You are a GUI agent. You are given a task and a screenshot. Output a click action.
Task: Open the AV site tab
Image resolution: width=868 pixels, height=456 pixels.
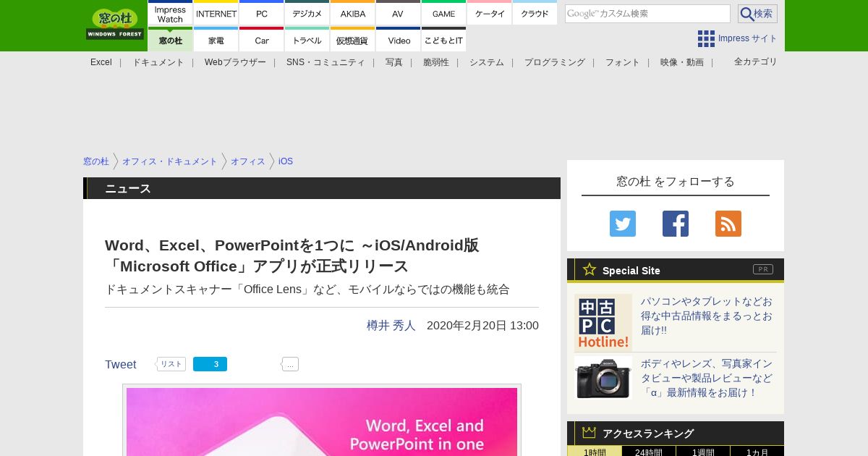click(398, 14)
